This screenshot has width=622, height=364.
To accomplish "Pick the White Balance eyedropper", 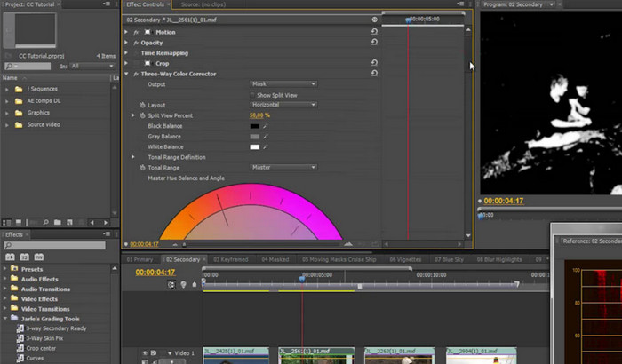I will [265, 146].
